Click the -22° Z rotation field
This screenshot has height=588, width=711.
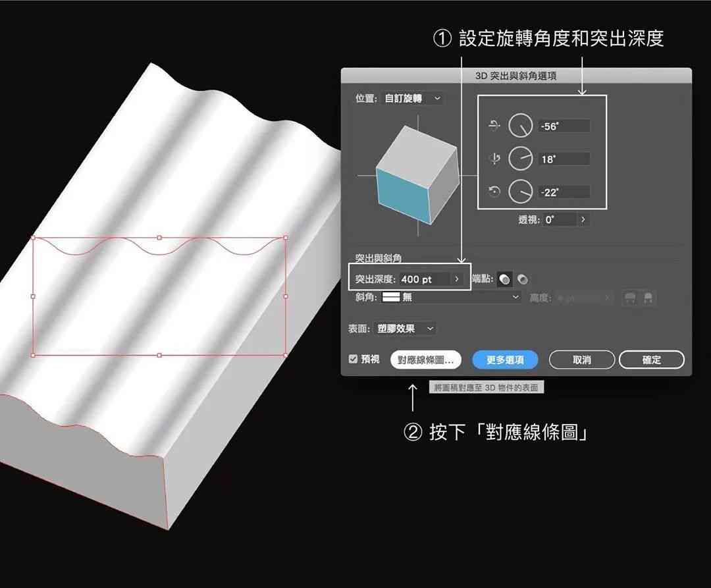click(564, 192)
